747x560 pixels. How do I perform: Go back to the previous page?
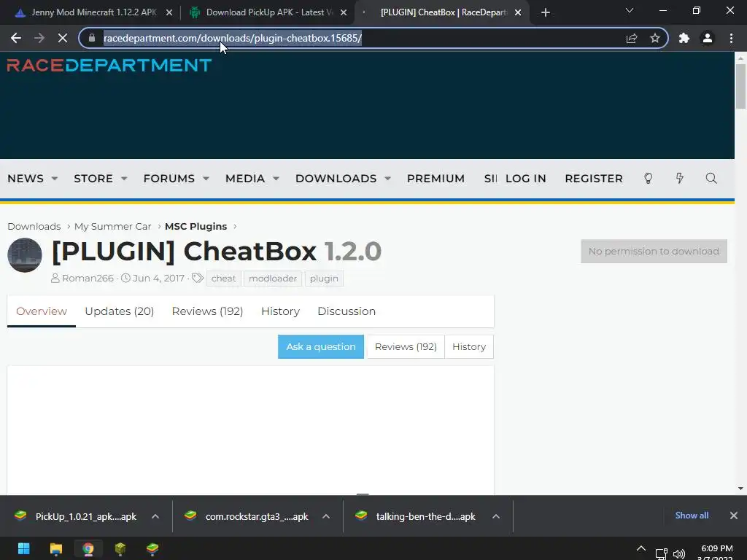(x=16, y=38)
